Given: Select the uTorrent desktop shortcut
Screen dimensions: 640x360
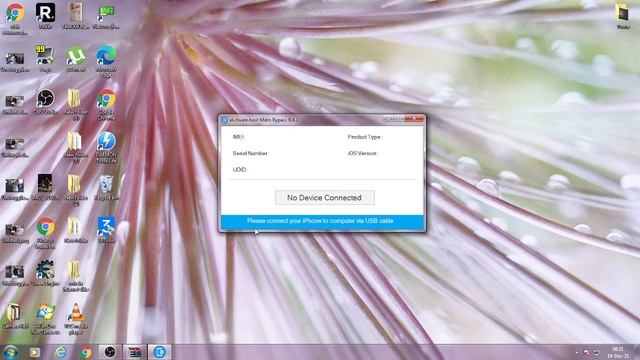Looking at the screenshot, I should pos(76,60).
